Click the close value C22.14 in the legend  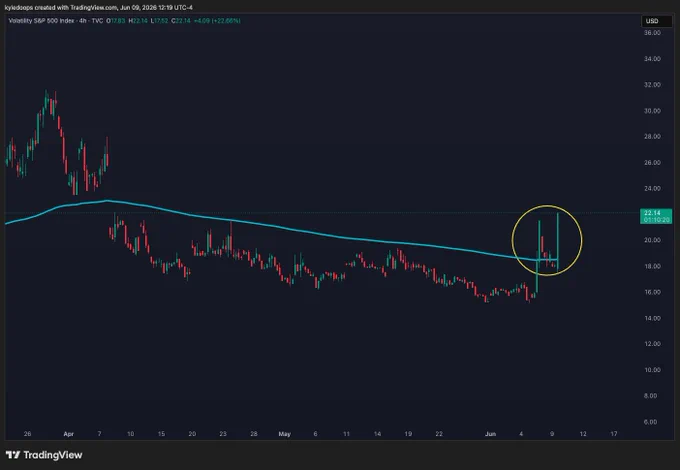coord(181,20)
